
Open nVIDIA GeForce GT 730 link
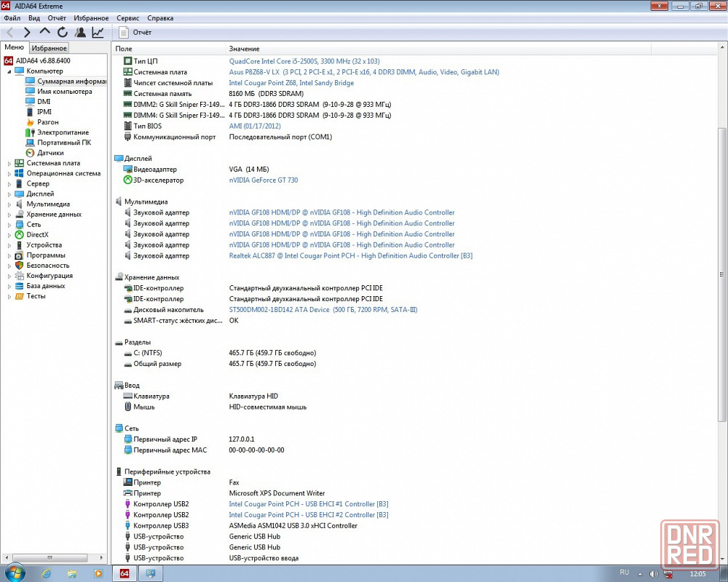[x=264, y=180]
